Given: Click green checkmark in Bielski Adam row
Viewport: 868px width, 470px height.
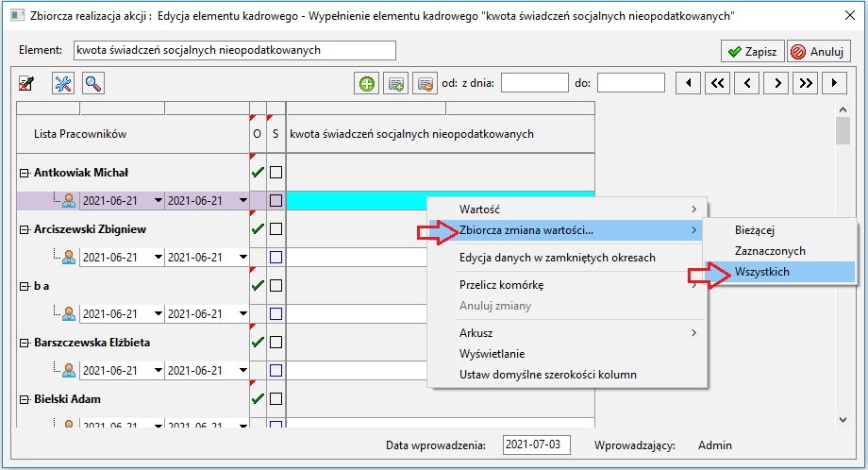Looking at the screenshot, I should (x=258, y=398).
